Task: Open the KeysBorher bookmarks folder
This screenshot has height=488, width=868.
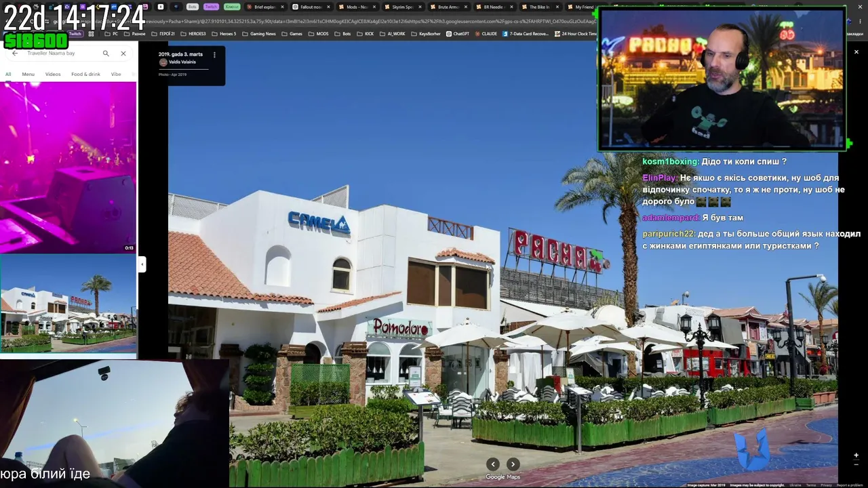Action: (x=427, y=34)
